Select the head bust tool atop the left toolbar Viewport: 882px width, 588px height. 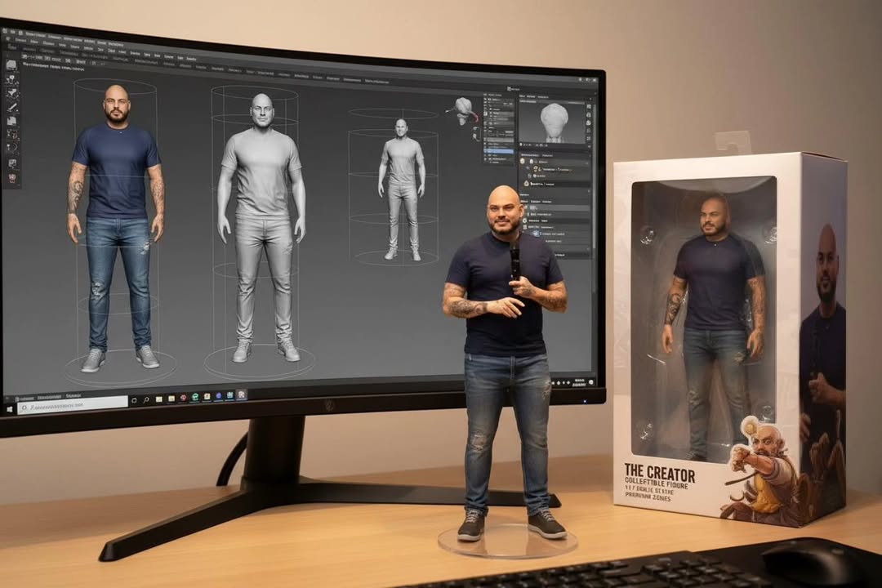(11, 65)
